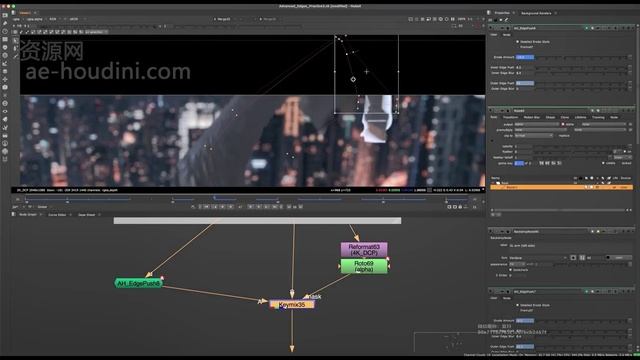Open the MetaData nodes toolbar menu
This screenshot has width=640, height=360.
5,119
